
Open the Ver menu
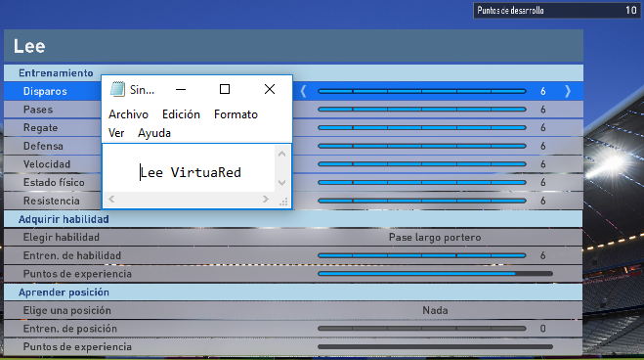pyautogui.click(x=116, y=133)
